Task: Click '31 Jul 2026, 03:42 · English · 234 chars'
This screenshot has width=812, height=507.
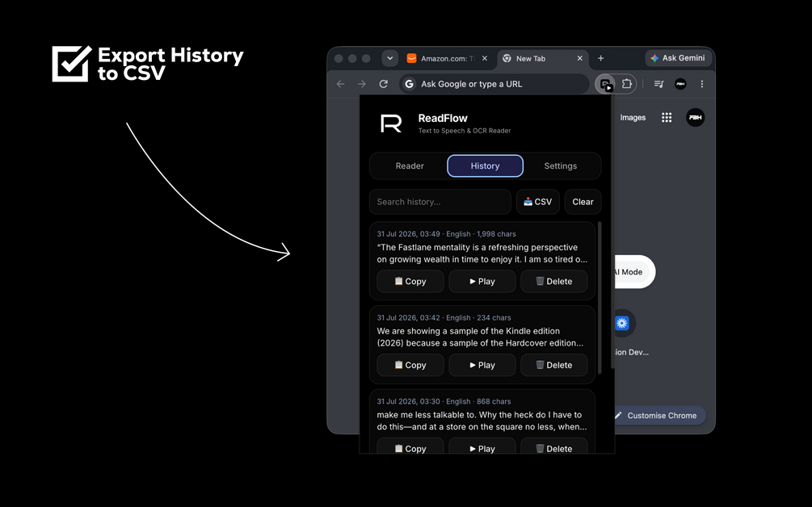Action: pos(444,317)
